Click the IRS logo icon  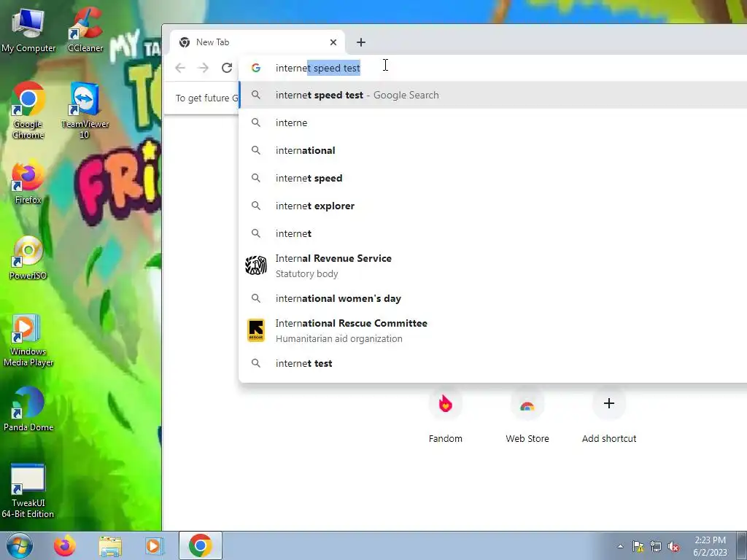[x=256, y=265]
